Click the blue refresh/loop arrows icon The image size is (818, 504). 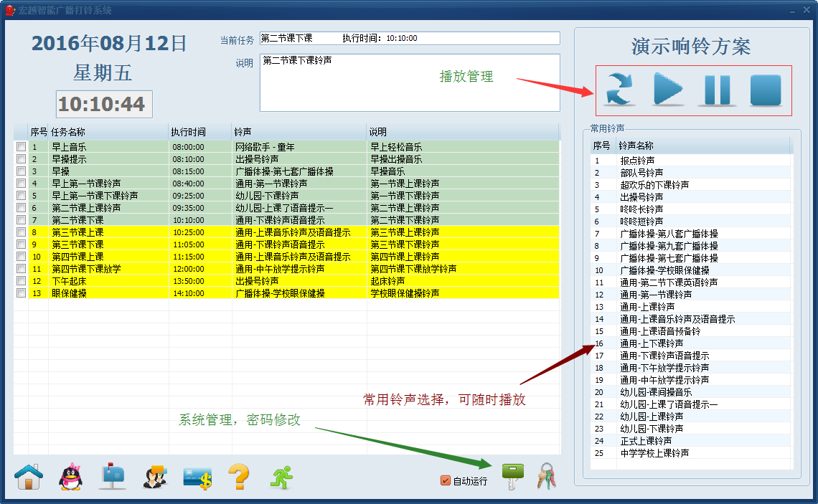tap(619, 90)
